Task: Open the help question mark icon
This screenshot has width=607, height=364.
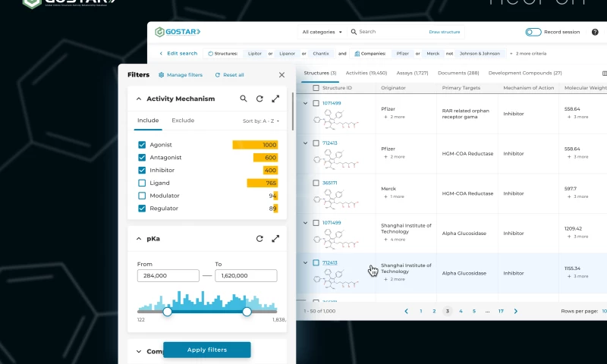Action: coord(595,32)
